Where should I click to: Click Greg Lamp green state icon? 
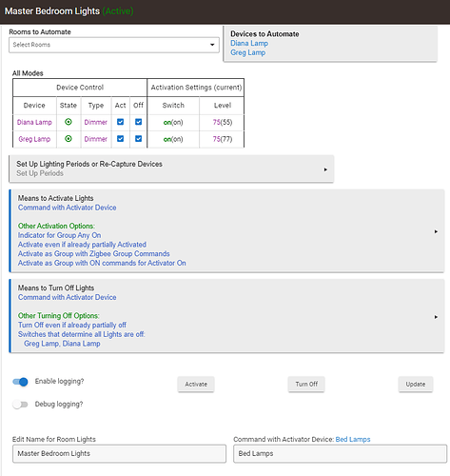click(68, 139)
